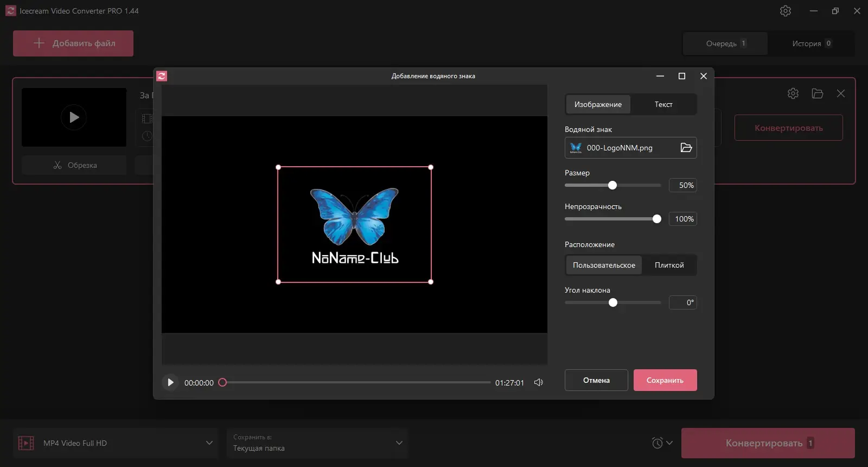Click the watermark dialog logo icon
This screenshot has height=467, width=868.
(162, 76)
